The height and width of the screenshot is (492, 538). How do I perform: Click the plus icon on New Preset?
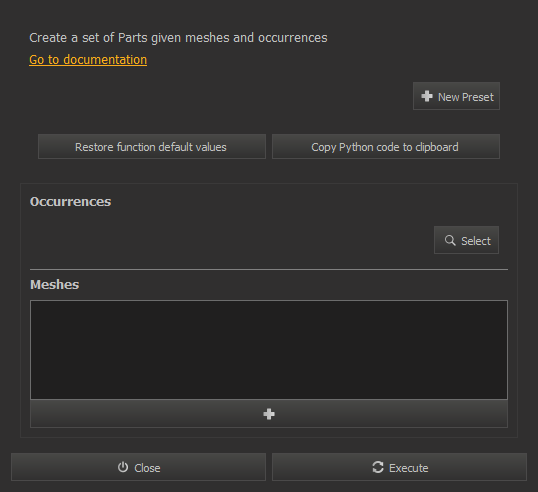point(427,96)
